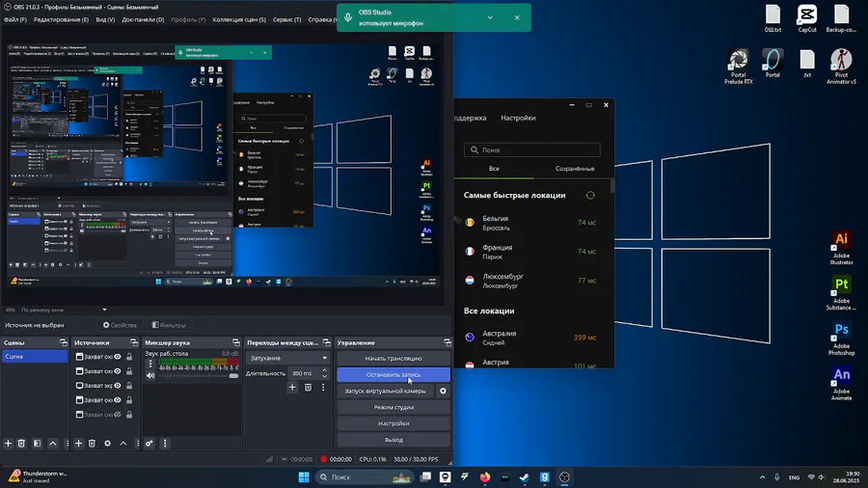Enable Studio Mode (Режим студии)
Viewport: 868px width, 488px height.
pyautogui.click(x=393, y=407)
